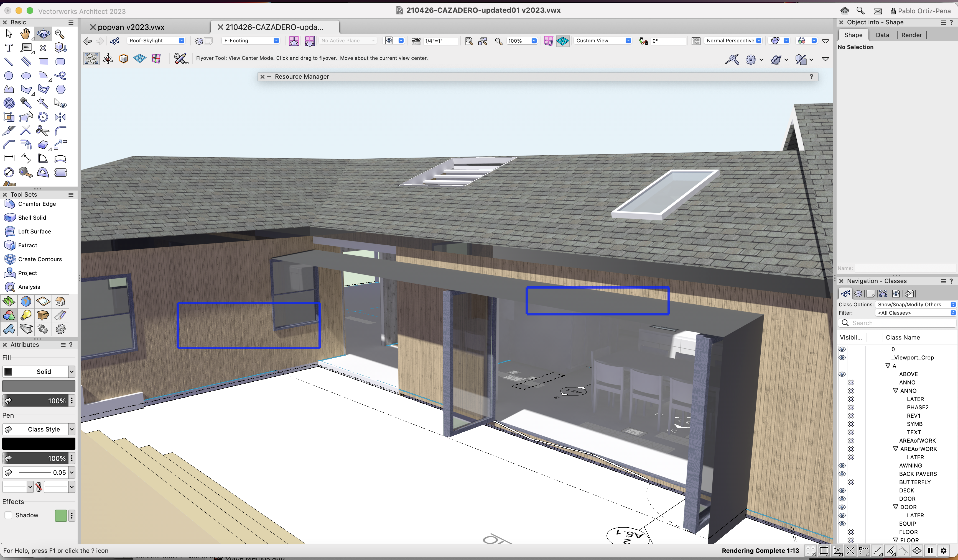Toggle visibility of the ABOVE class

pos(842,374)
